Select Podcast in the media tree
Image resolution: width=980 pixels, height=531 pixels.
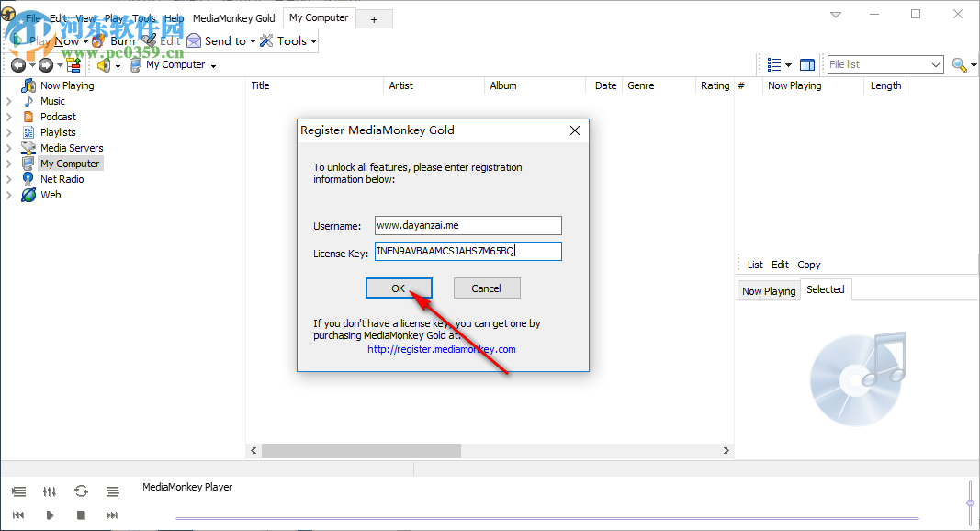tap(58, 117)
